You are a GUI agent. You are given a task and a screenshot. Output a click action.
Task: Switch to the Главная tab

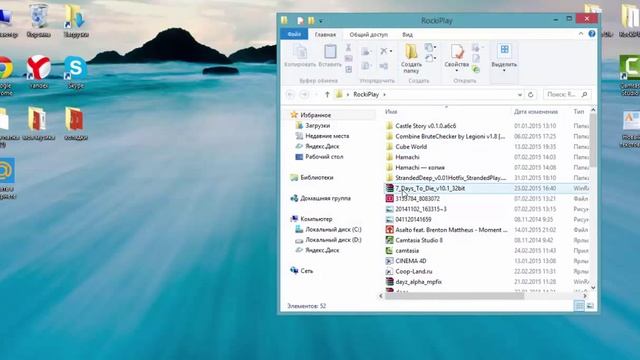(325, 35)
